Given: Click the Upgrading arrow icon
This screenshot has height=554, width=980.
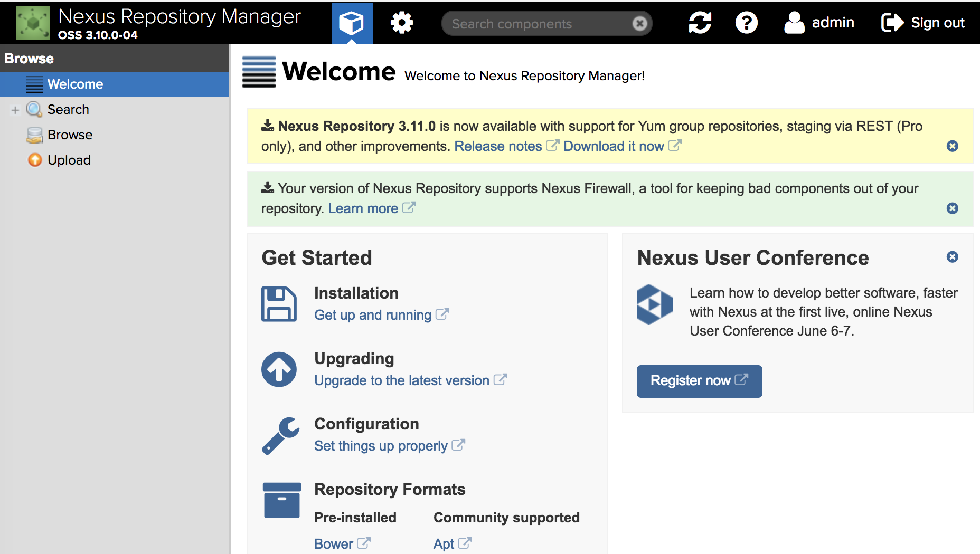Looking at the screenshot, I should pos(279,369).
